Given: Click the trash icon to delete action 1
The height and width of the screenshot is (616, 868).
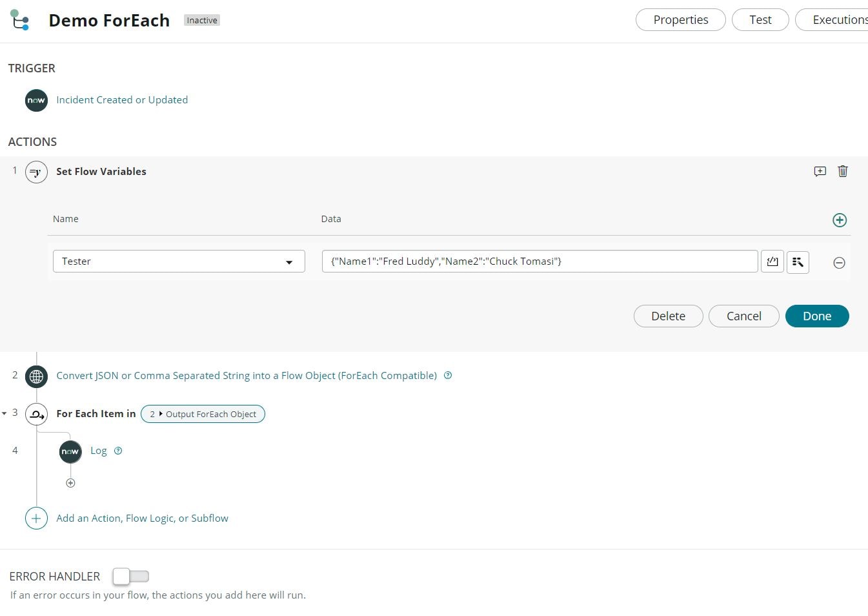Looking at the screenshot, I should [x=843, y=171].
